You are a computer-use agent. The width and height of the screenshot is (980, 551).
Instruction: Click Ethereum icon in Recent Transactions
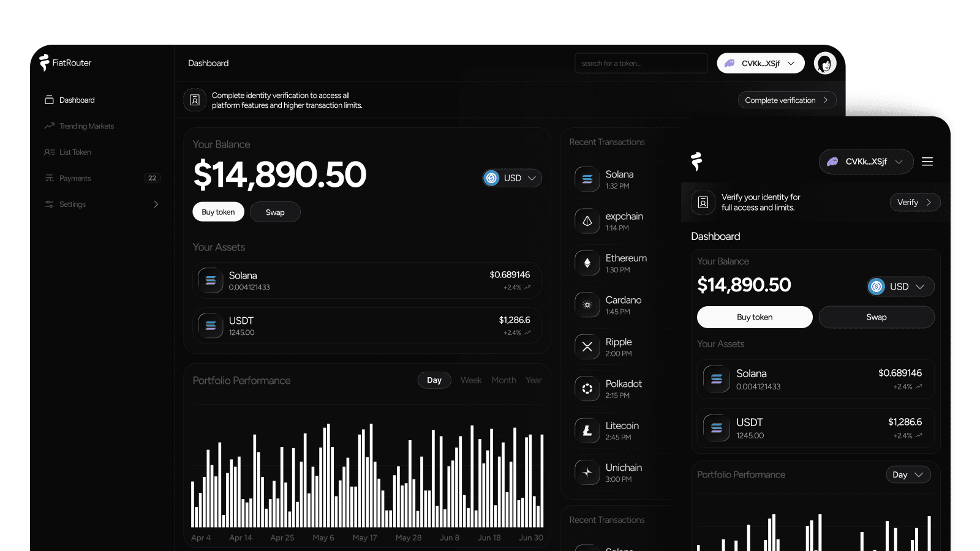coord(587,263)
